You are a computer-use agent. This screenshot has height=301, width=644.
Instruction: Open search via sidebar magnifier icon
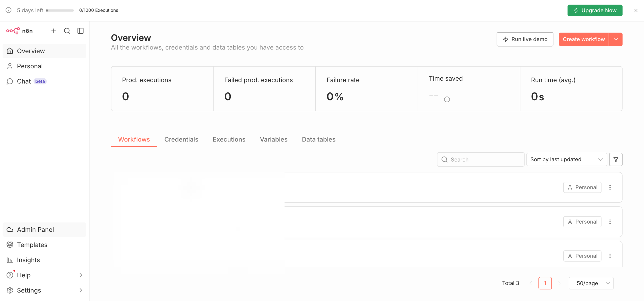coord(67,31)
